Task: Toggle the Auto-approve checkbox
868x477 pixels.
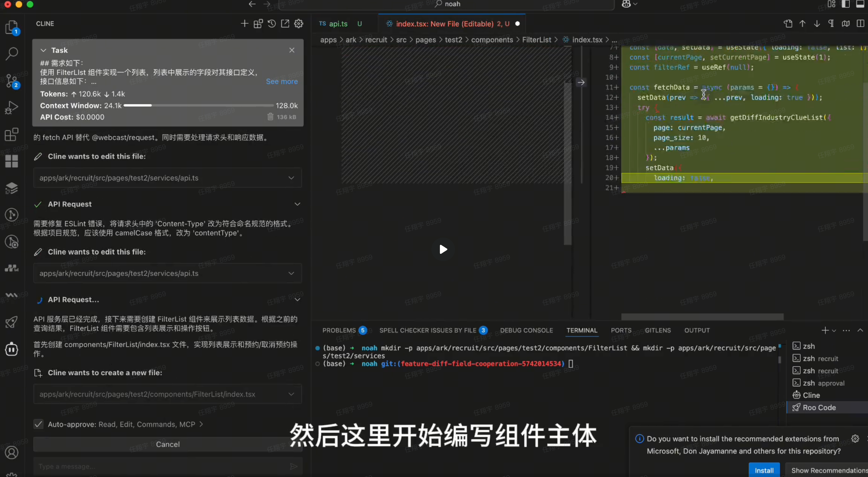Action: tap(38, 424)
